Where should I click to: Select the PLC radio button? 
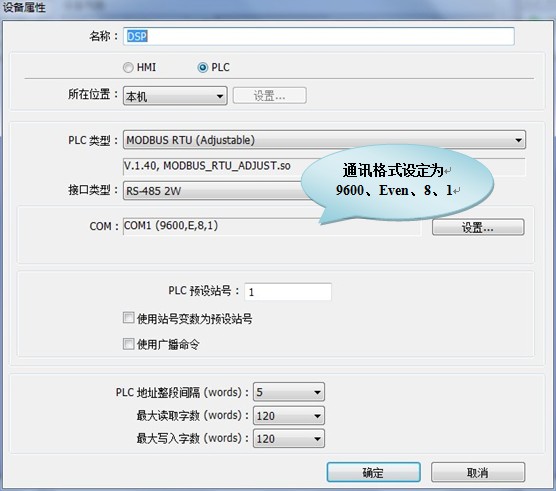[x=202, y=67]
